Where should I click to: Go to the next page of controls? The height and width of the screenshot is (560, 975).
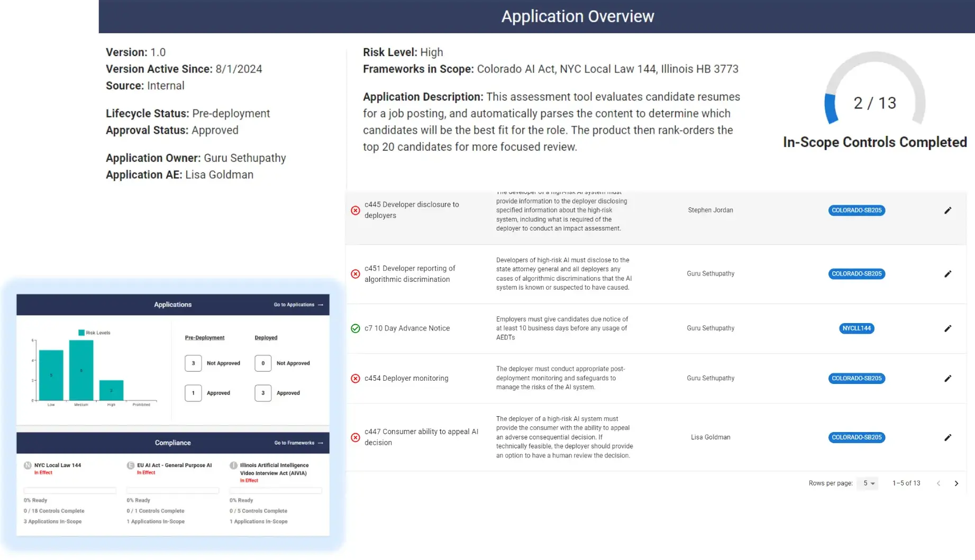[x=956, y=483]
